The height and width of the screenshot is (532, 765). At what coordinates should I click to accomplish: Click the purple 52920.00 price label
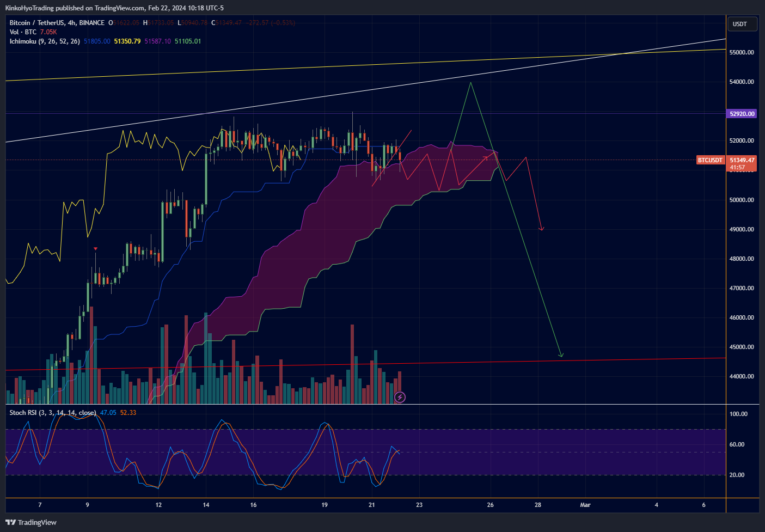[x=742, y=114]
